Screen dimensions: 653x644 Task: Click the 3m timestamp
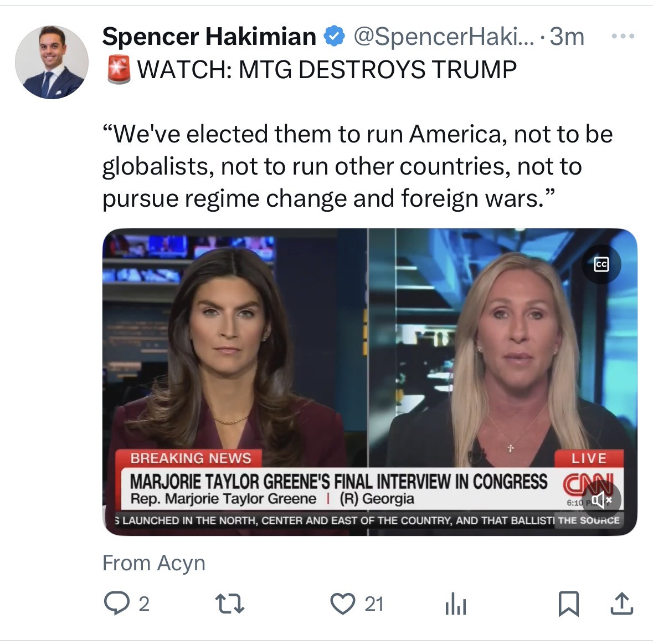(x=567, y=36)
